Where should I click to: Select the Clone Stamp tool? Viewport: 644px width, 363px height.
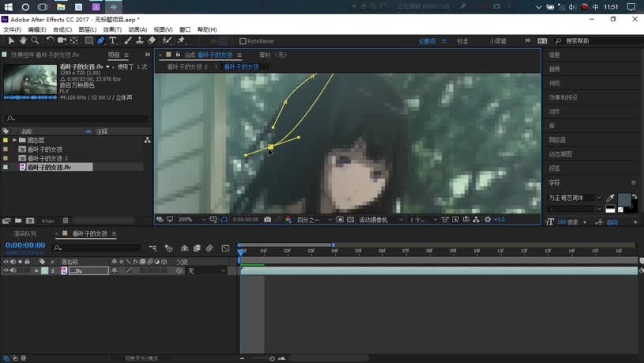[140, 40]
